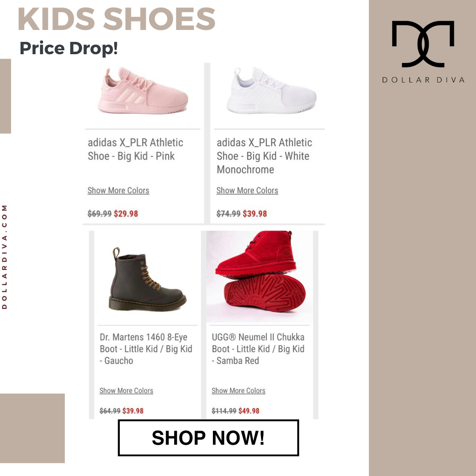Show more colors for white adidas shoe
The width and height of the screenshot is (476, 476).
tap(247, 190)
